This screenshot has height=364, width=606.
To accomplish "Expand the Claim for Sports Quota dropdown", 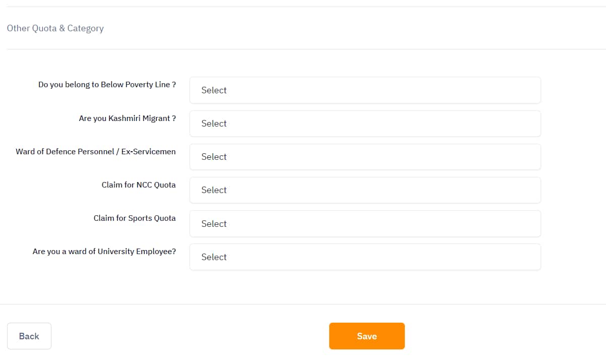I will 365,223.
